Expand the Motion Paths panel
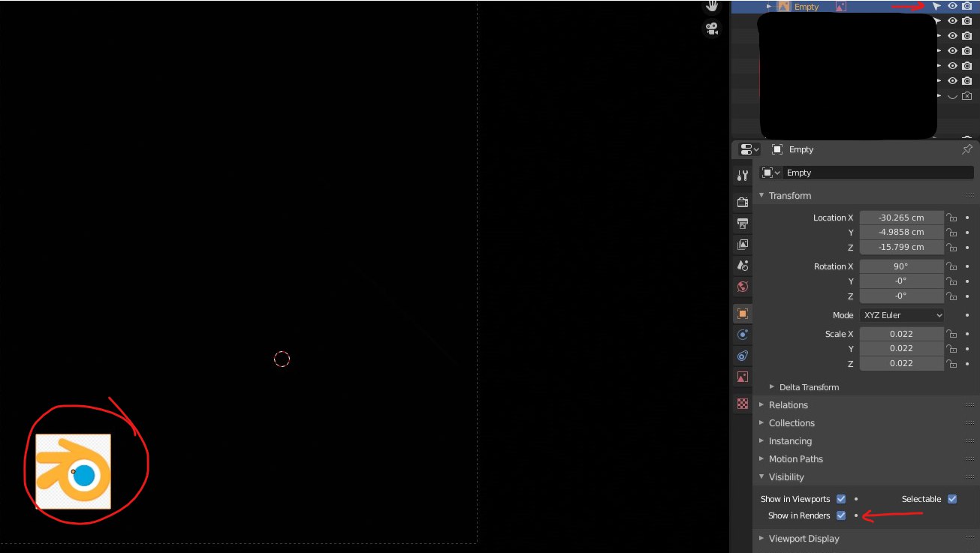The width and height of the screenshot is (980, 553). coord(761,459)
